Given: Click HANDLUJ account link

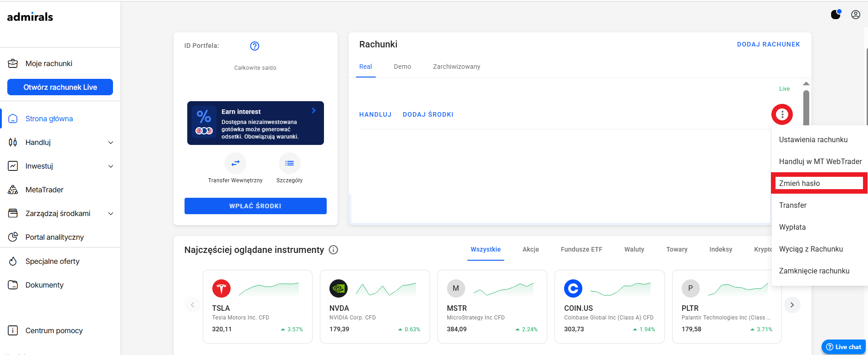Looking at the screenshot, I should pos(375,114).
